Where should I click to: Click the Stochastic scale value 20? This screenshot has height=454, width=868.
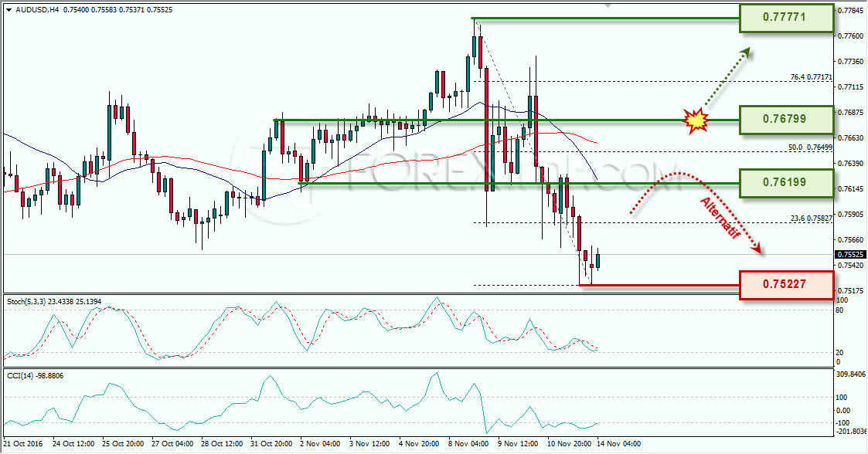click(839, 353)
